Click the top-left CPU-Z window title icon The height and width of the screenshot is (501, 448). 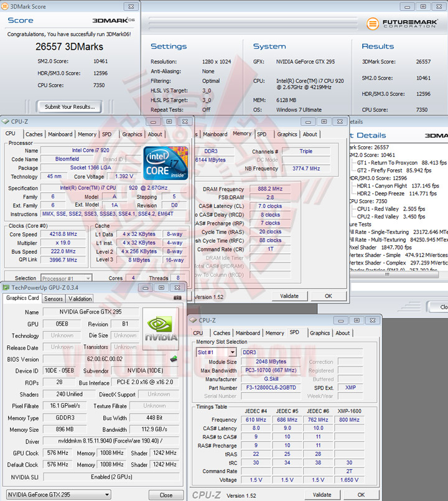click(6, 121)
